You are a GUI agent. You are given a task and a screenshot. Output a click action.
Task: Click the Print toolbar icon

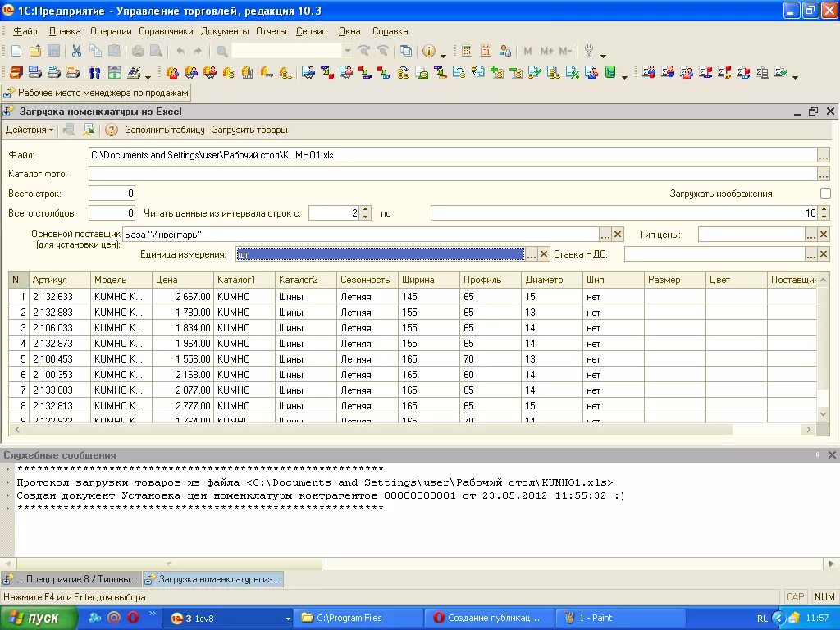pos(138,51)
